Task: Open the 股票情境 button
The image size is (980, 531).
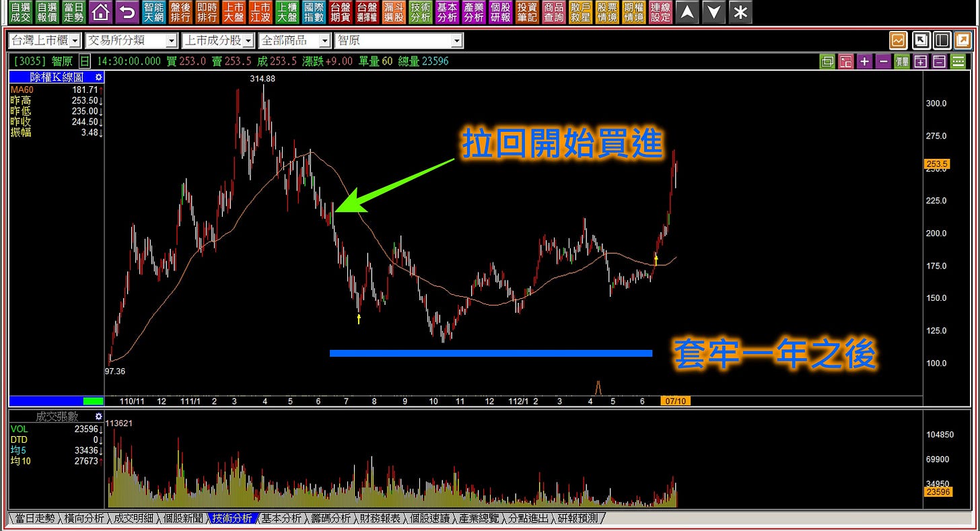Action: click(x=607, y=12)
